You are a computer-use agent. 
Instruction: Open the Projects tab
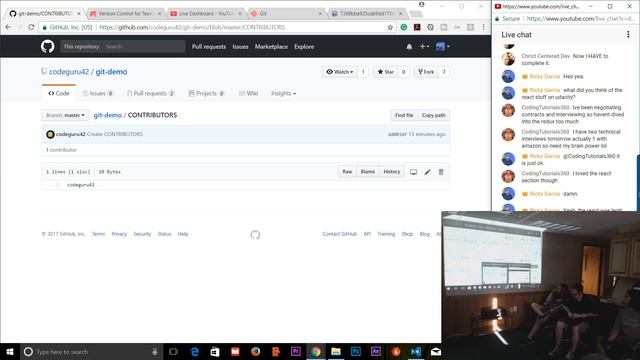click(206, 93)
